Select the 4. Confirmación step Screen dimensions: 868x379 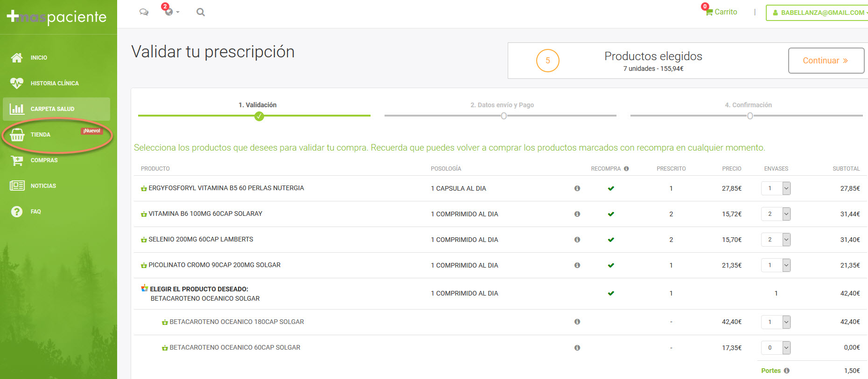(749, 105)
